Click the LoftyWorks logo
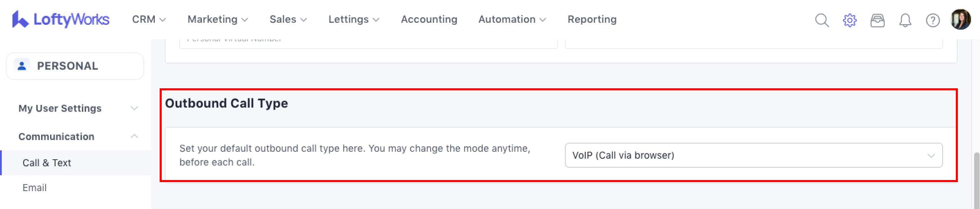This screenshot has width=980, height=209. (x=60, y=19)
